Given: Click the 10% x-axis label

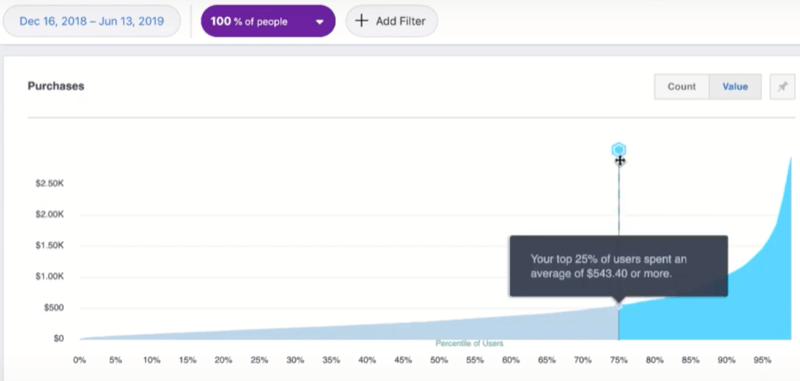Looking at the screenshot, I should point(152,360).
